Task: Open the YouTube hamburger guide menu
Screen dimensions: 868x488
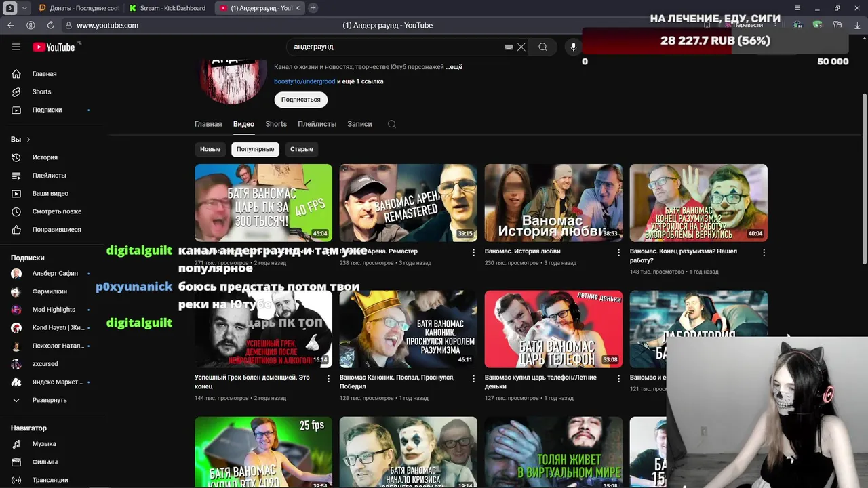Action: coord(16,47)
